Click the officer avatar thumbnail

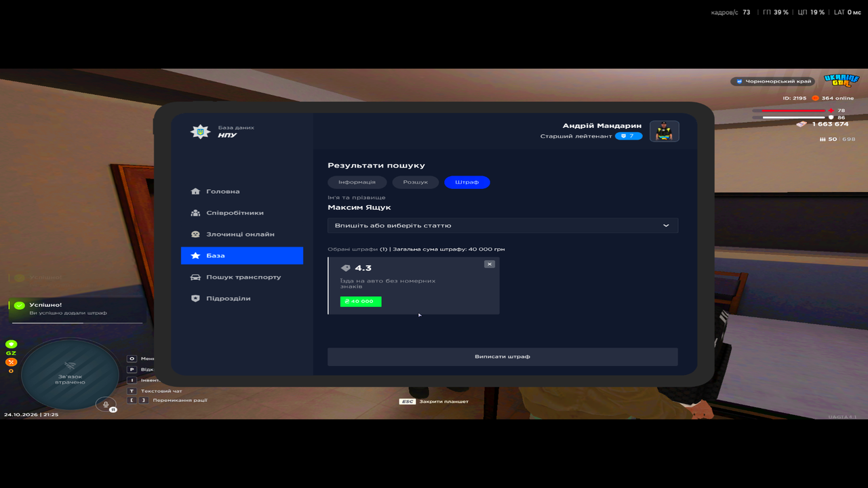665,131
